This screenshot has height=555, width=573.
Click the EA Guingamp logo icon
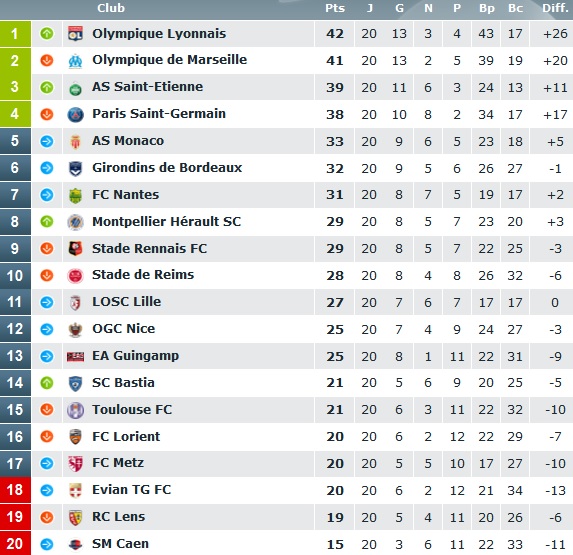click(x=75, y=356)
